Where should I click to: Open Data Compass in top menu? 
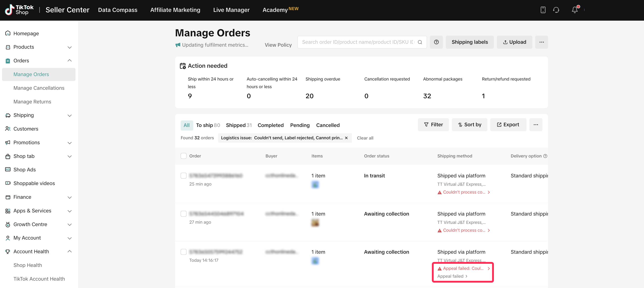(118, 10)
